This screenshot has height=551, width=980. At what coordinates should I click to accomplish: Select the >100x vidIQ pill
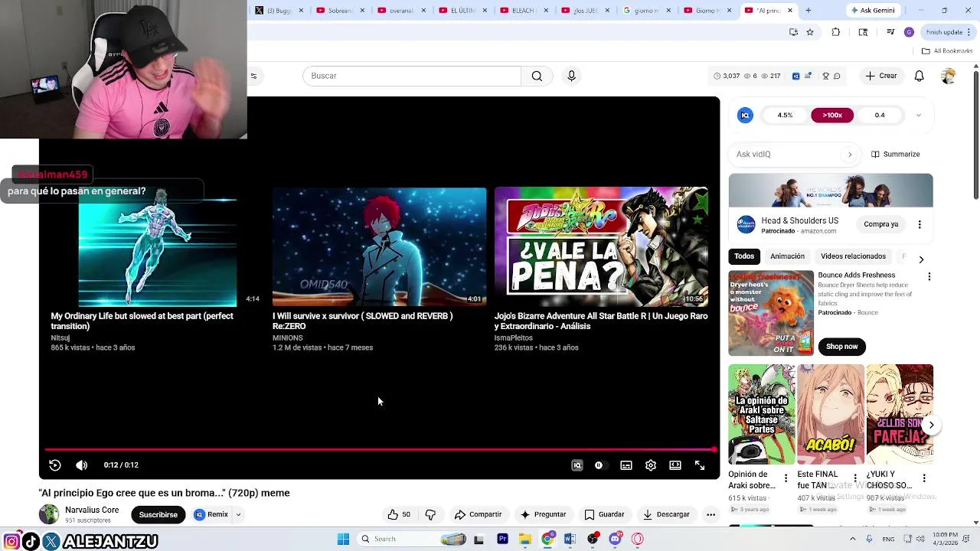click(832, 115)
